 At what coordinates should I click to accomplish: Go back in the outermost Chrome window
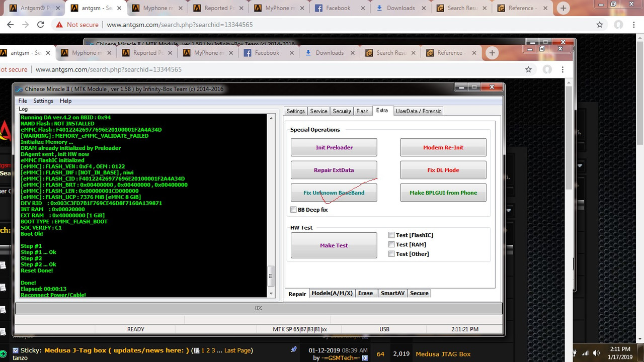10,25
